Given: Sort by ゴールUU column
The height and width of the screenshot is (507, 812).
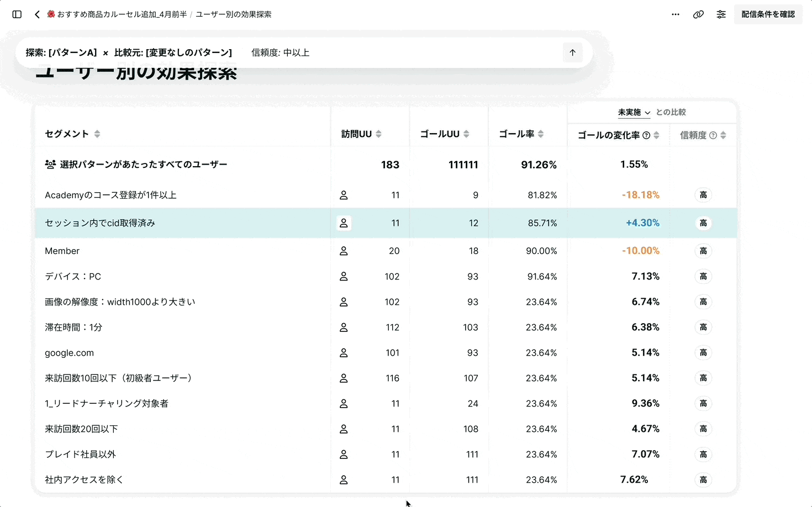Looking at the screenshot, I should (x=466, y=134).
